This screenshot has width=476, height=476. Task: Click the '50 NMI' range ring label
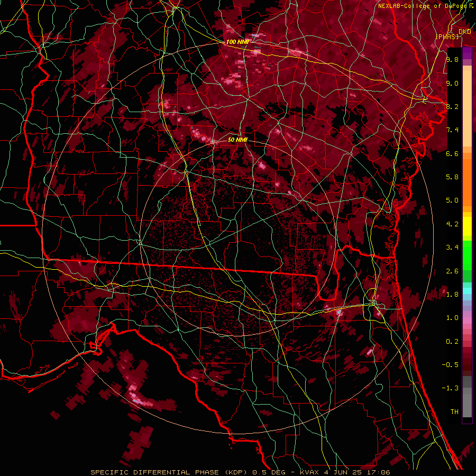pos(237,140)
